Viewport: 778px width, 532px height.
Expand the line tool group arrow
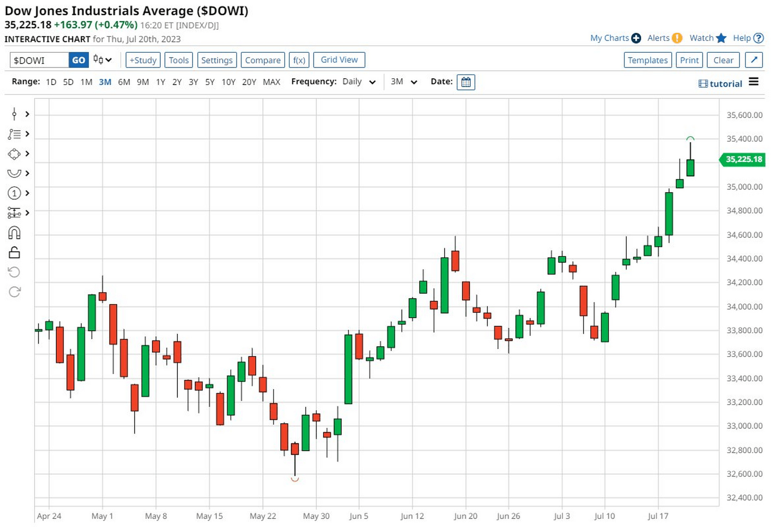(x=27, y=114)
